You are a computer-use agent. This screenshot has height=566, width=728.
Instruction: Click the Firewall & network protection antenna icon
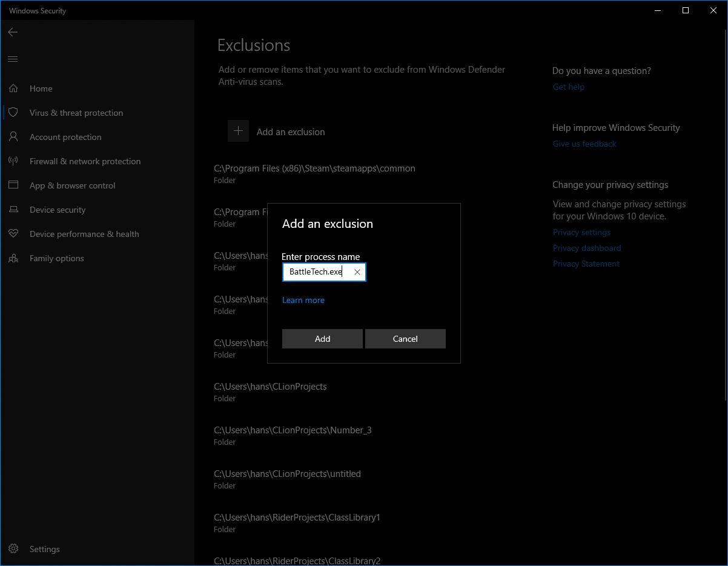13,161
